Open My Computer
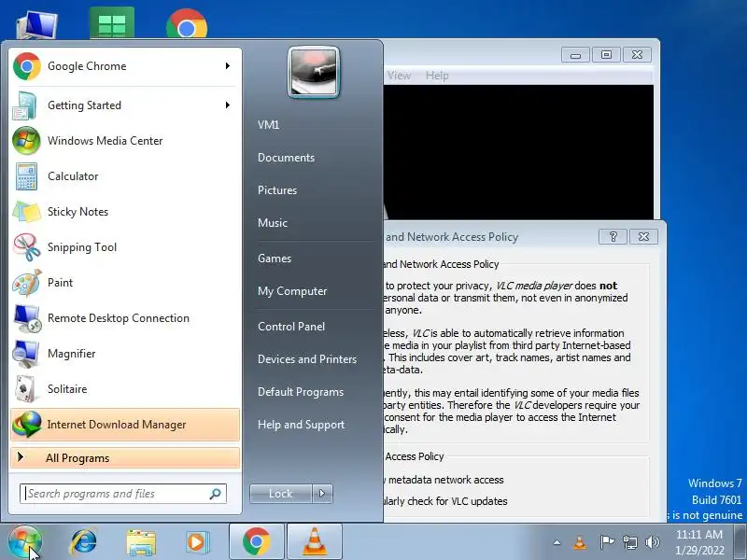Viewport: 747px width, 560px height. [292, 291]
